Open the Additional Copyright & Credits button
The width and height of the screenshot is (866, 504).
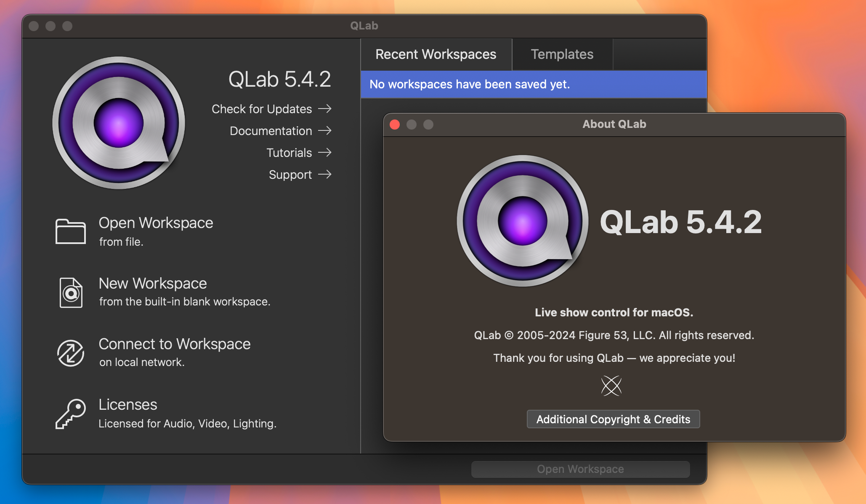[x=613, y=419]
